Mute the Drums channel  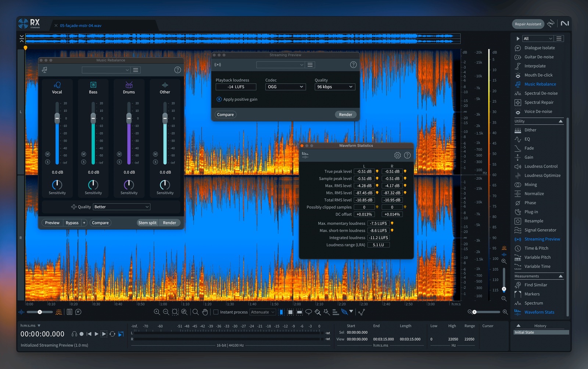point(119,154)
